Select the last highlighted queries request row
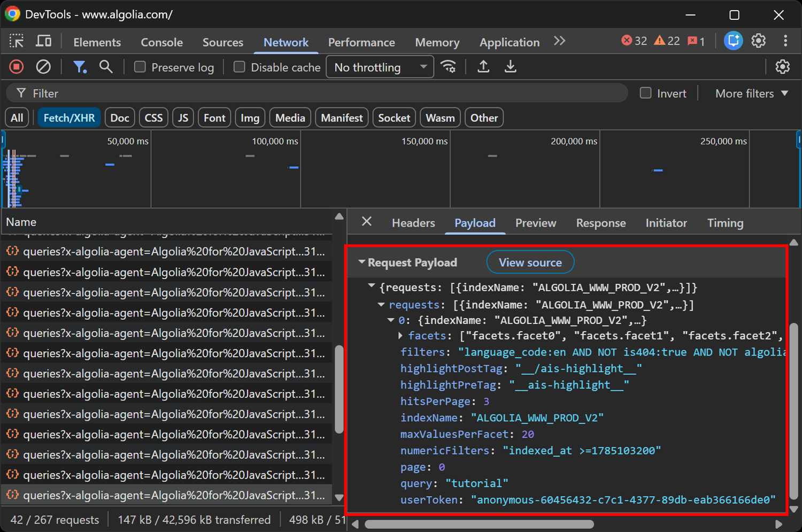802x532 pixels. click(167, 495)
